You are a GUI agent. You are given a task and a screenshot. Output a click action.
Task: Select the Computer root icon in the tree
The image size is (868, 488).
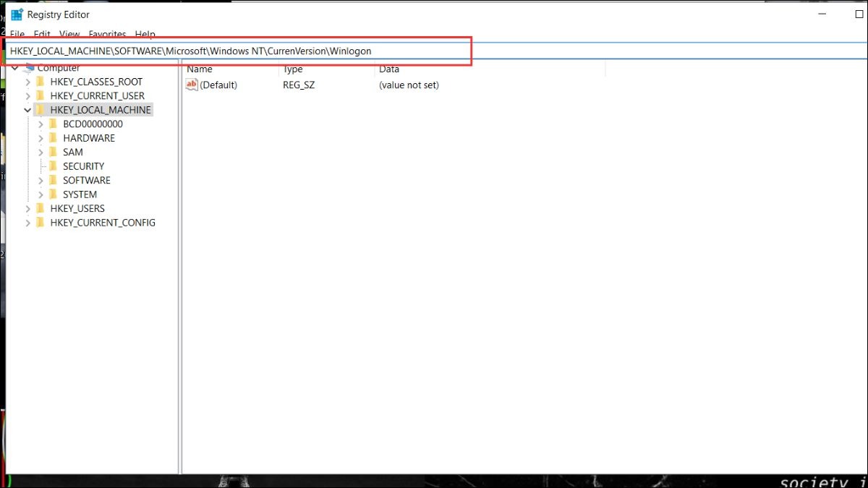coord(30,68)
